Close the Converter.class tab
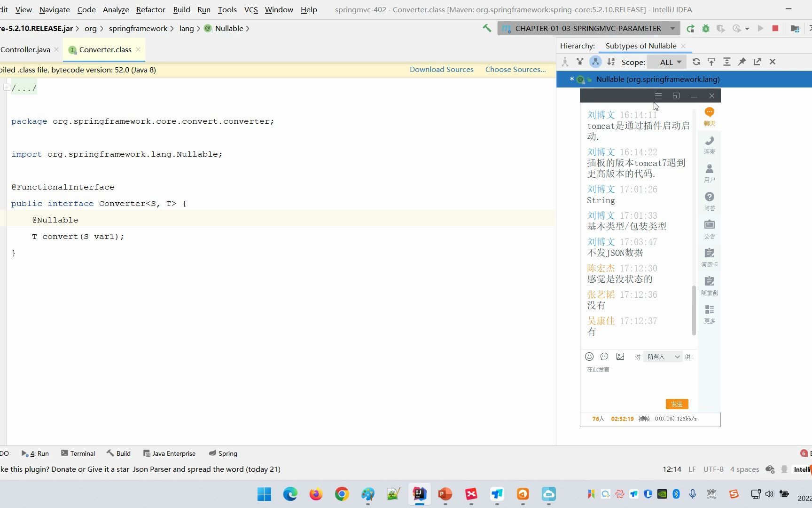The height and width of the screenshot is (508, 812). 138,49
